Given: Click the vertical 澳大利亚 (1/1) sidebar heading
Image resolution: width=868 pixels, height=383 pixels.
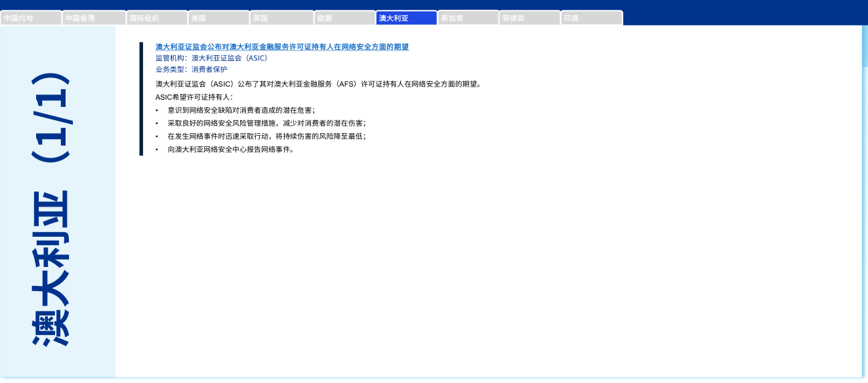Looking at the screenshot, I should tap(58, 209).
